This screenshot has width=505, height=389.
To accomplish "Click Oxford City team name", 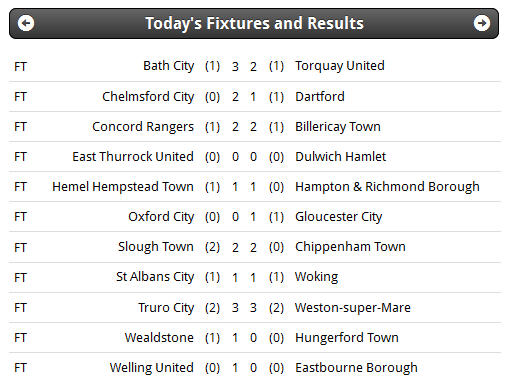I will pos(161,217).
